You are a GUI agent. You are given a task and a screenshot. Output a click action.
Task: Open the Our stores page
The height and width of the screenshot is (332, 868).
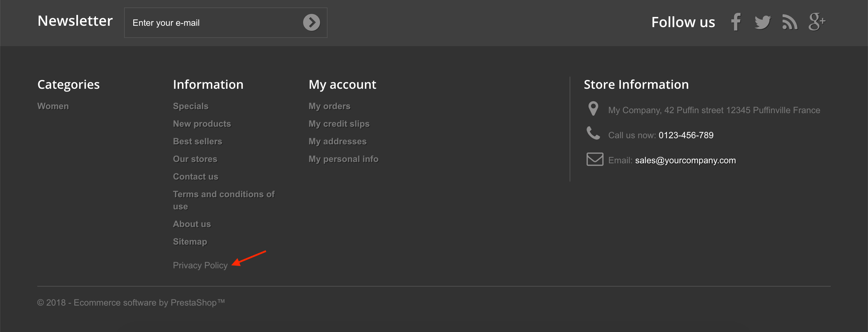[x=195, y=159]
